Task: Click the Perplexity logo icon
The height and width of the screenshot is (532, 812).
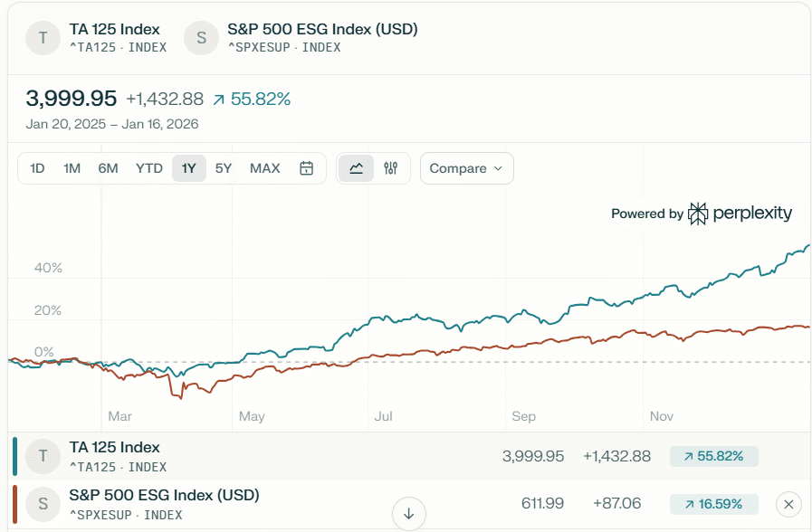Action: 698,214
